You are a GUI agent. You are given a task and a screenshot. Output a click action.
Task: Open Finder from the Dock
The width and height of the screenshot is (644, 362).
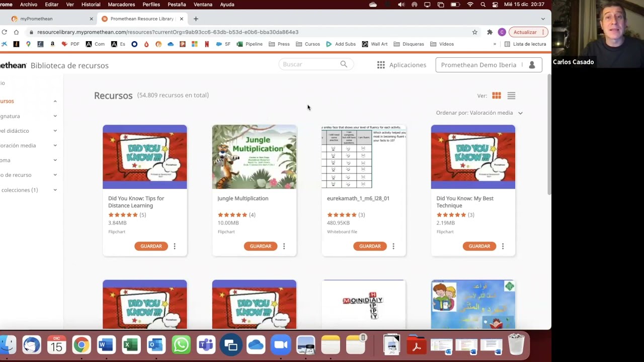[x=8, y=345]
